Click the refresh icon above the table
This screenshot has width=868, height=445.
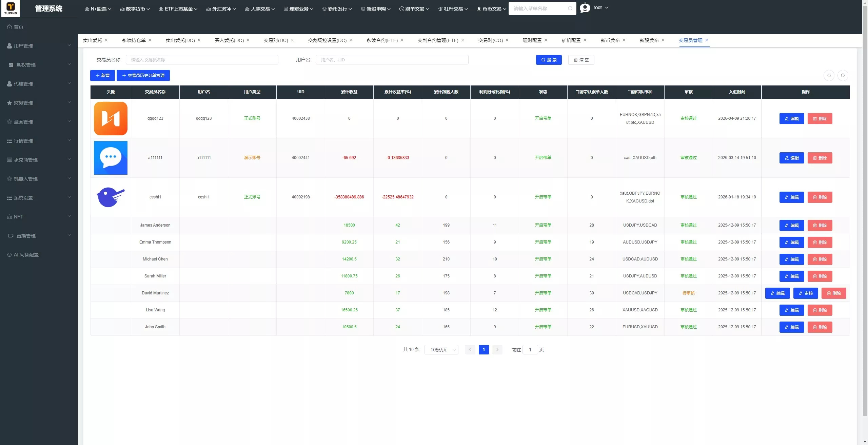pos(829,75)
